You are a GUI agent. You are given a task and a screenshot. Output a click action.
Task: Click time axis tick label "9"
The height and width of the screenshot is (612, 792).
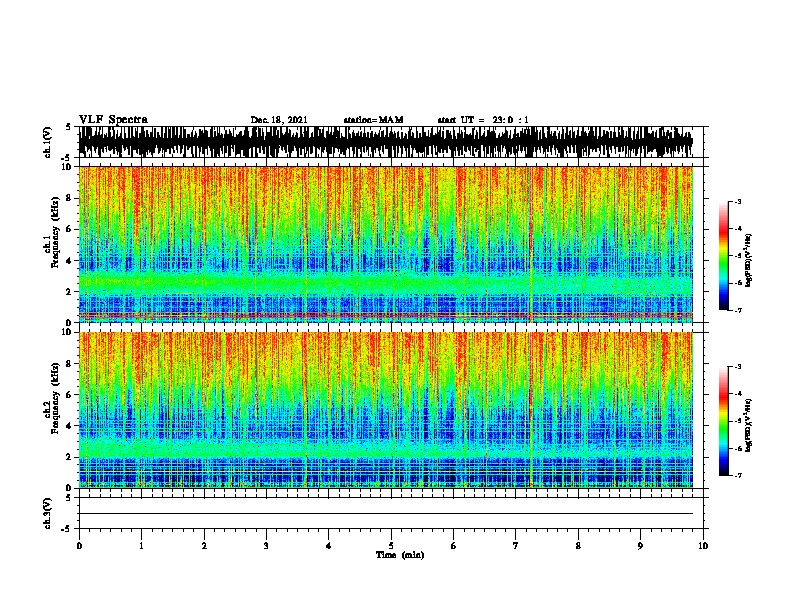[x=640, y=546]
